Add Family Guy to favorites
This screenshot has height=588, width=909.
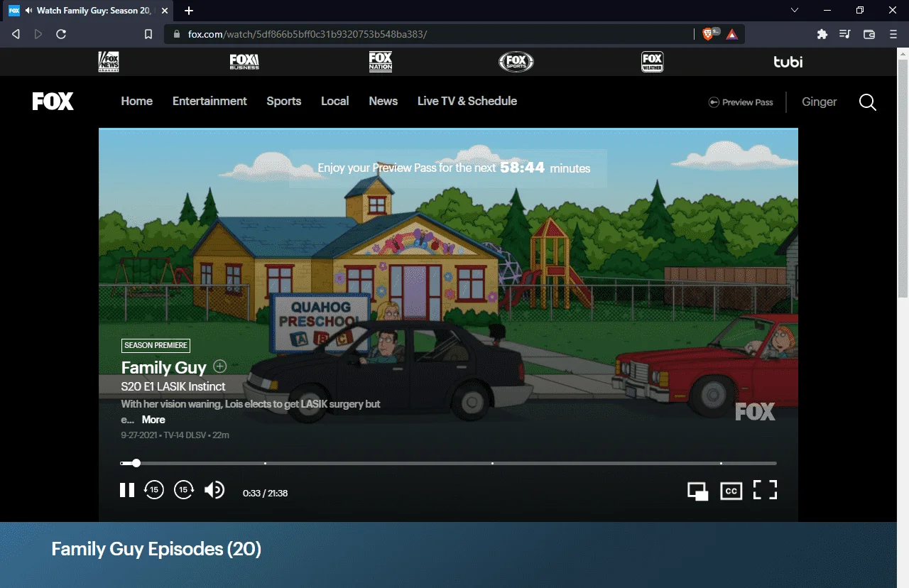click(220, 366)
